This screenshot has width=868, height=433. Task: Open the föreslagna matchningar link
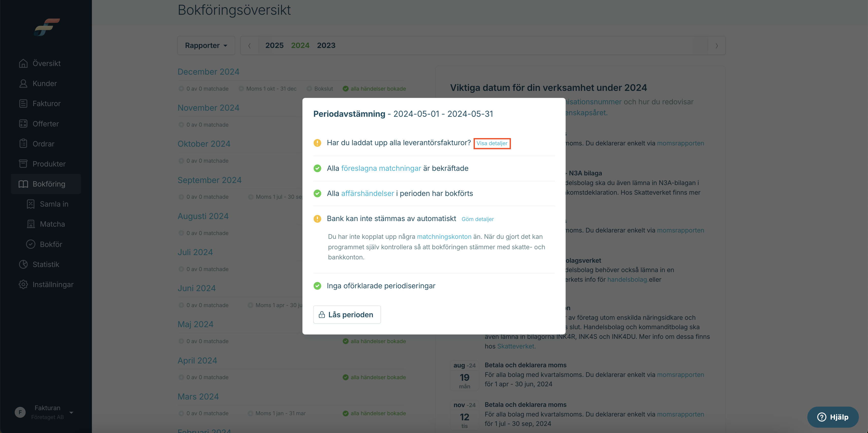381,169
